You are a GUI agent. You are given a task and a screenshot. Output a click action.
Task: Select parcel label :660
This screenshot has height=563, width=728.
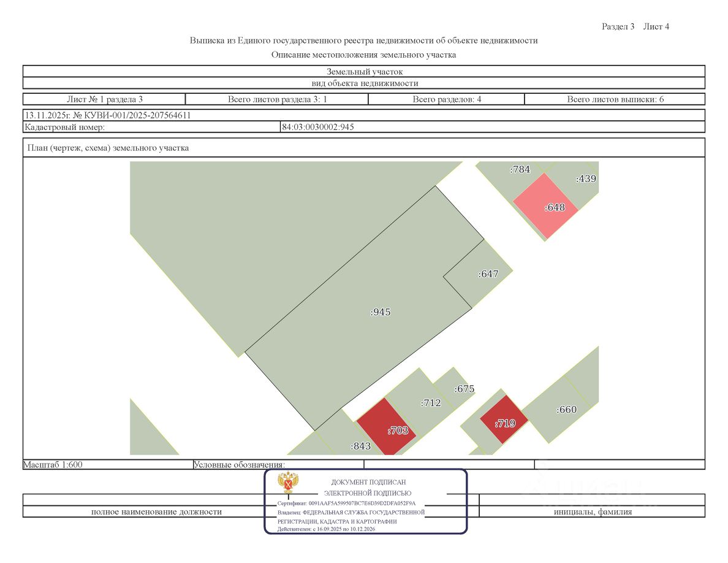click(566, 410)
